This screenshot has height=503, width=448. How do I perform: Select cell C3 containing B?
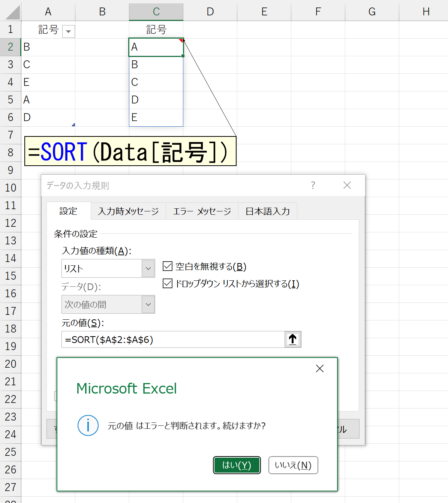(156, 65)
